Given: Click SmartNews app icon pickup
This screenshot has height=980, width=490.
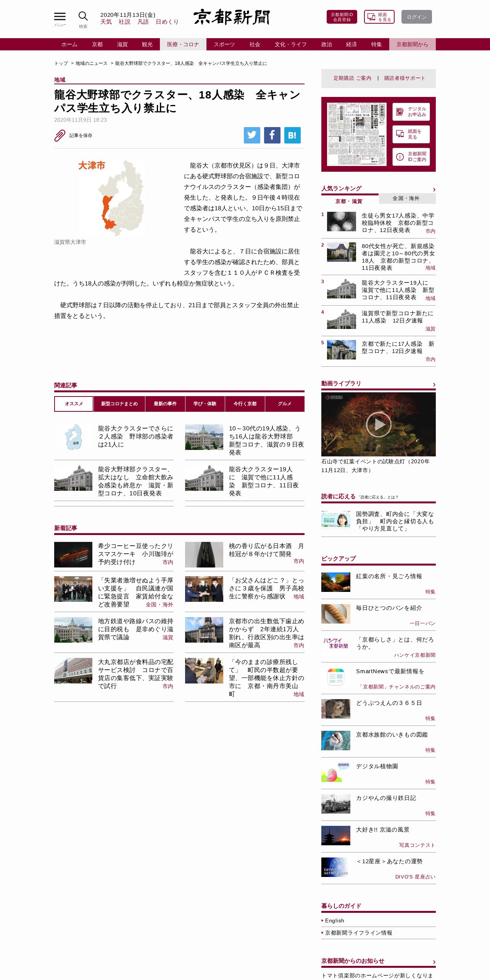Looking at the screenshot, I should [336, 677].
